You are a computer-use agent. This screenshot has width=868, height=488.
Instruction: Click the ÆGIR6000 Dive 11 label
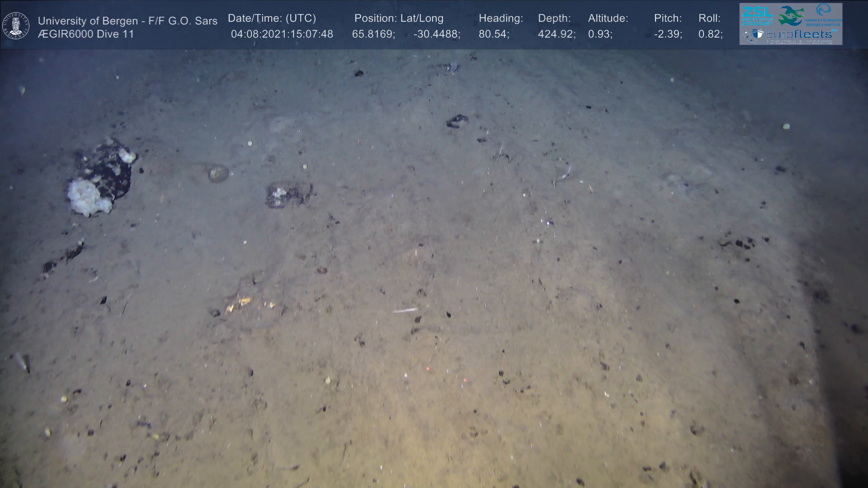86,34
